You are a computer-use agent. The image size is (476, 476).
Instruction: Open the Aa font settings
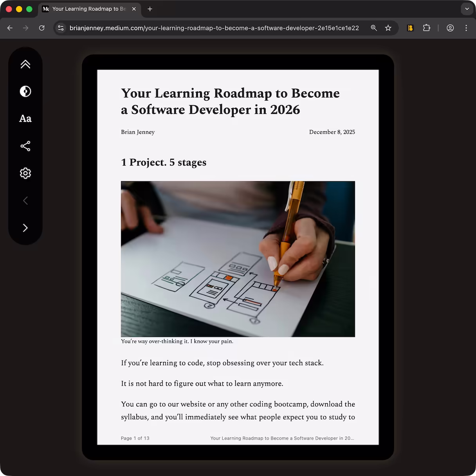[x=25, y=119]
